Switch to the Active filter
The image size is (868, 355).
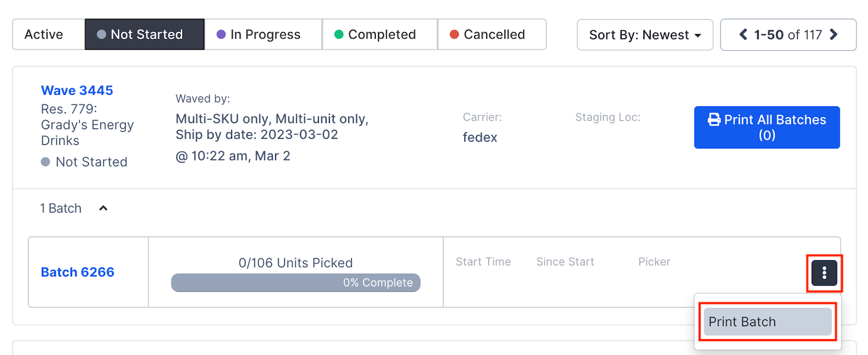[43, 34]
